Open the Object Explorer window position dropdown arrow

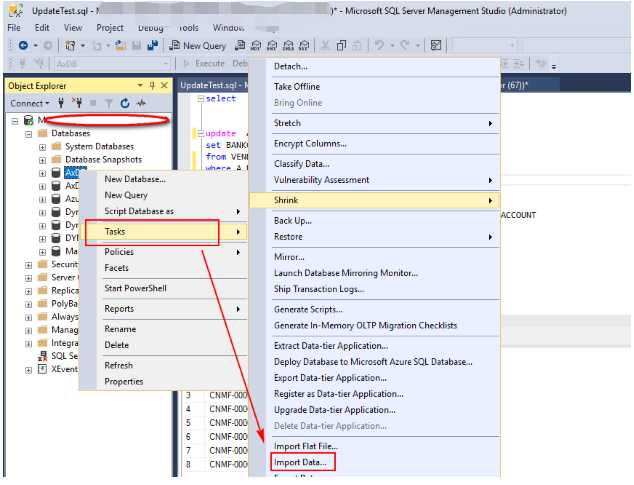(x=140, y=85)
